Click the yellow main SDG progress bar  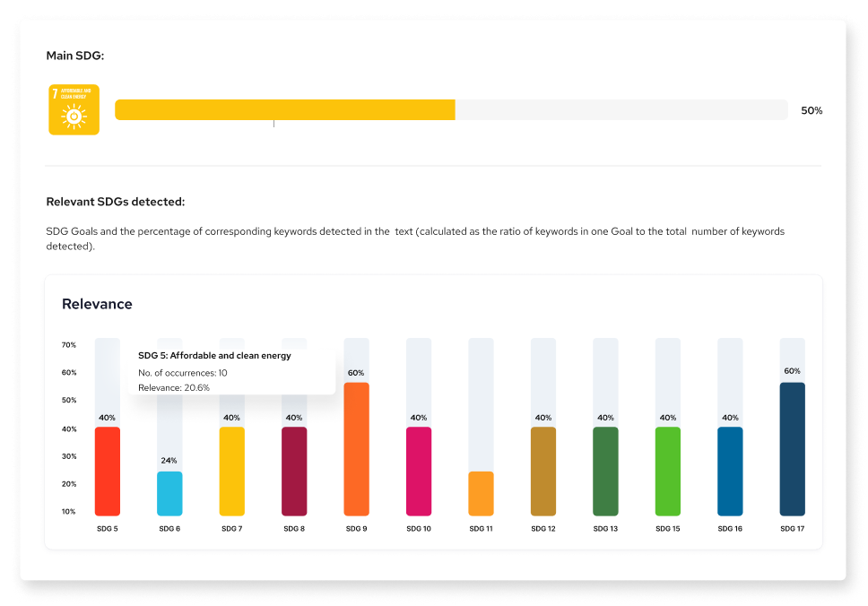coord(284,109)
